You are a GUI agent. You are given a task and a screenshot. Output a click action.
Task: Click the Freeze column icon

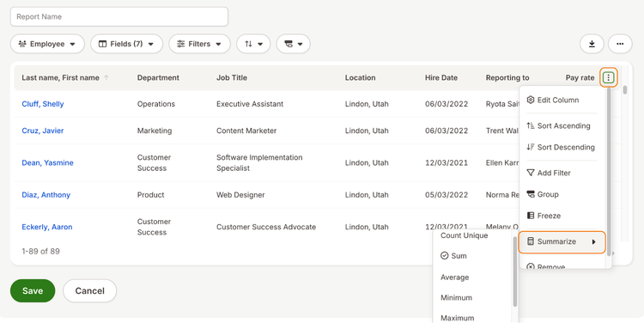pos(531,216)
